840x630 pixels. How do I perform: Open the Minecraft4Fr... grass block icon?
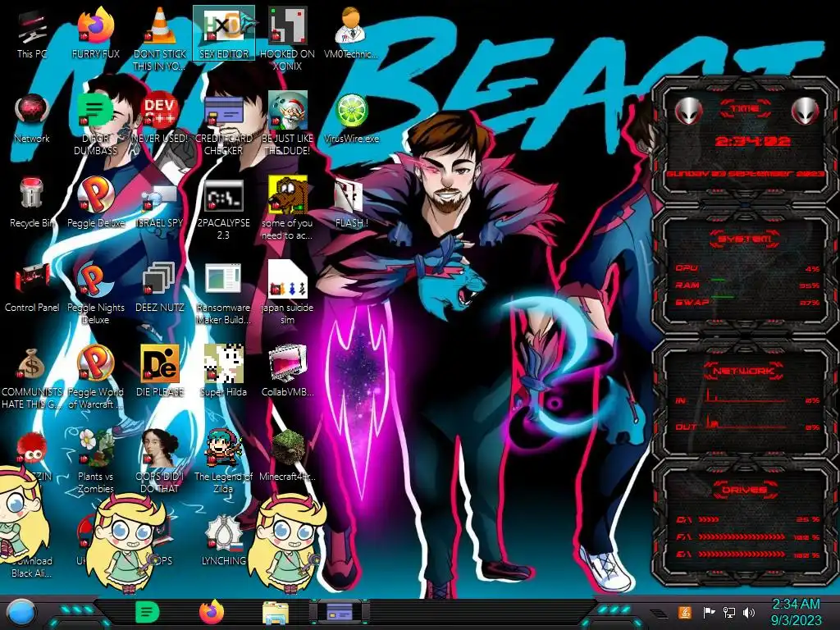287,456
